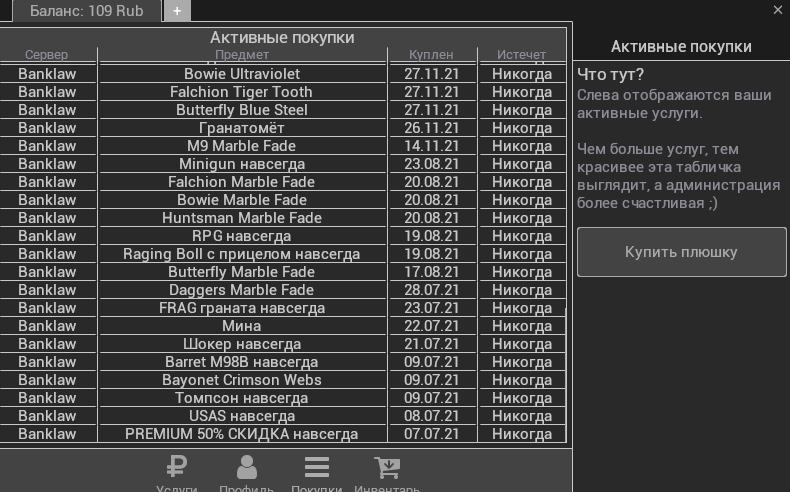Image resolution: width=790 pixels, height=492 pixels.
Task: Click the purchase date 23.07.21
Action: pyautogui.click(x=432, y=308)
